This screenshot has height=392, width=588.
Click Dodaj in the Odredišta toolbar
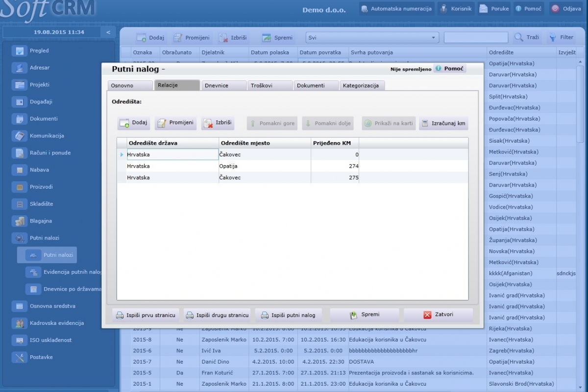pyautogui.click(x=134, y=123)
